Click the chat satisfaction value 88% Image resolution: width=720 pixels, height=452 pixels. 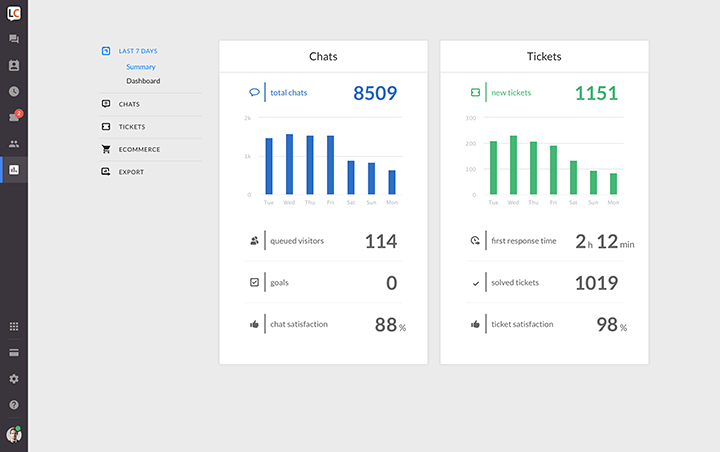[390, 325]
